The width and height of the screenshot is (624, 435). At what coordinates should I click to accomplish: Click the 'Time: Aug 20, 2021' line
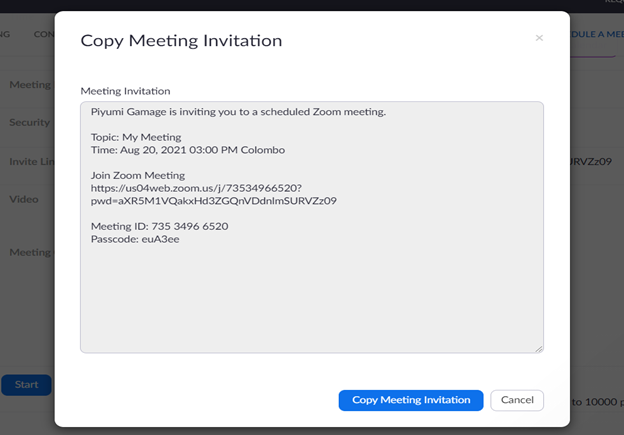188,150
